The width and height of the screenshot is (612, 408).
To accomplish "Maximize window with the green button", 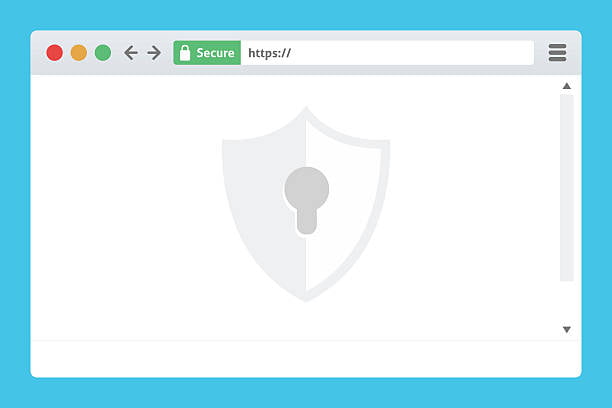I will [x=103, y=53].
